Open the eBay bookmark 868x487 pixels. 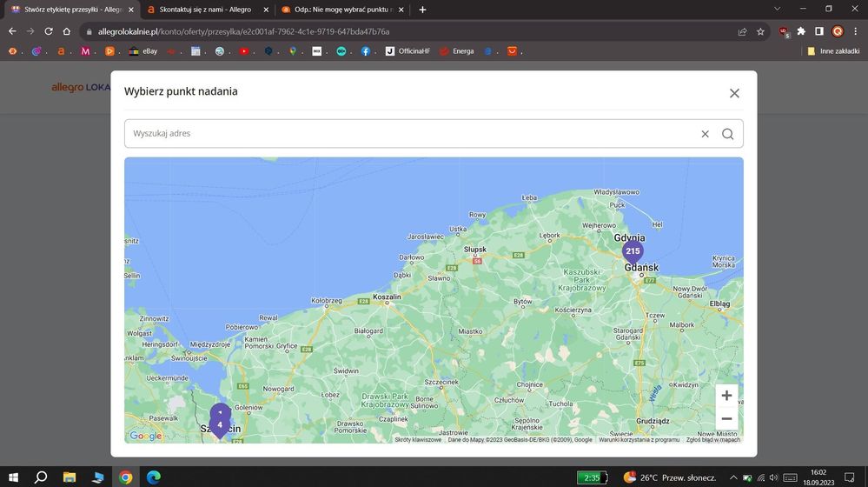point(143,51)
